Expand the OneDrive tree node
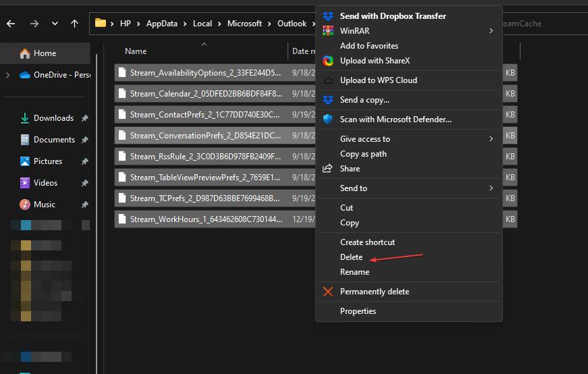The image size is (588, 374). pyautogui.click(x=7, y=75)
